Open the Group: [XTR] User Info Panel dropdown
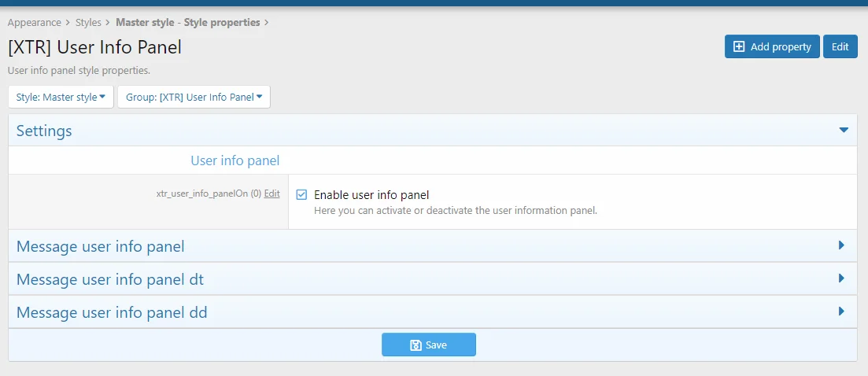 click(194, 98)
